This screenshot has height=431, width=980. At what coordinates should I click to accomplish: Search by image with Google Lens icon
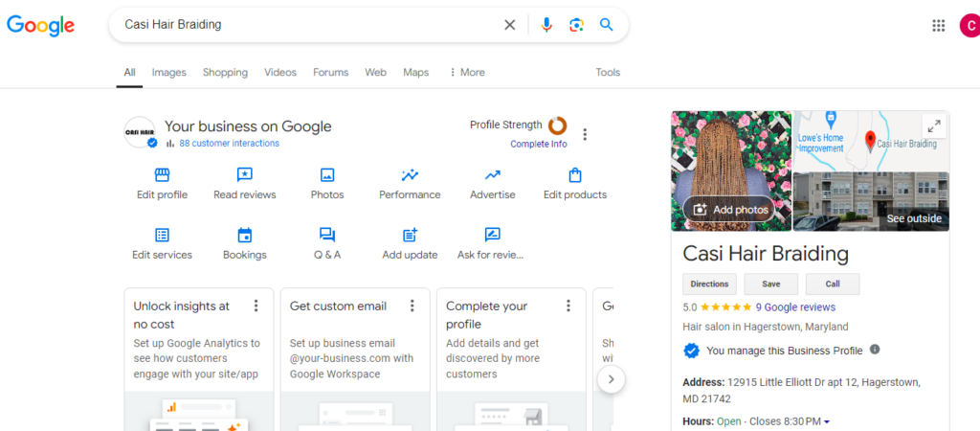pyautogui.click(x=576, y=25)
